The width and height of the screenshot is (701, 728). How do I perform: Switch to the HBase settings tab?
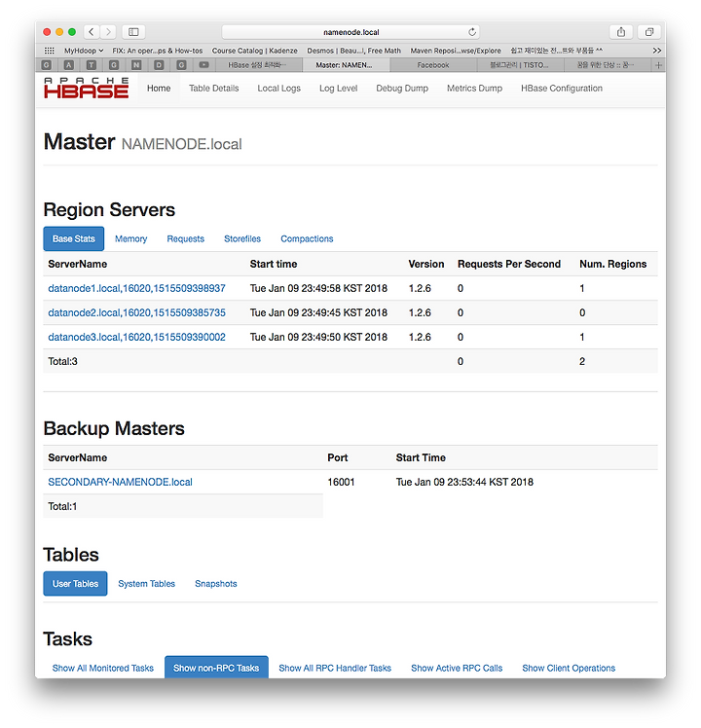[x=257, y=65]
